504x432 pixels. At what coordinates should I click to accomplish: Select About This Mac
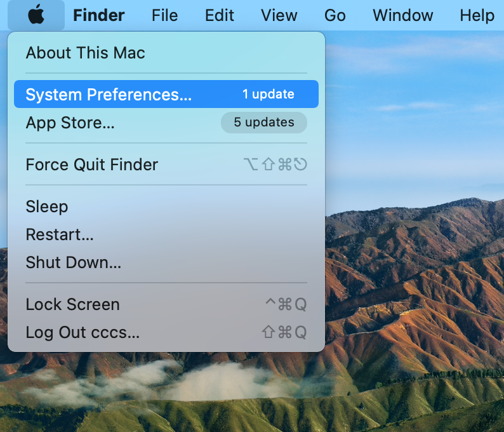(85, 53)
